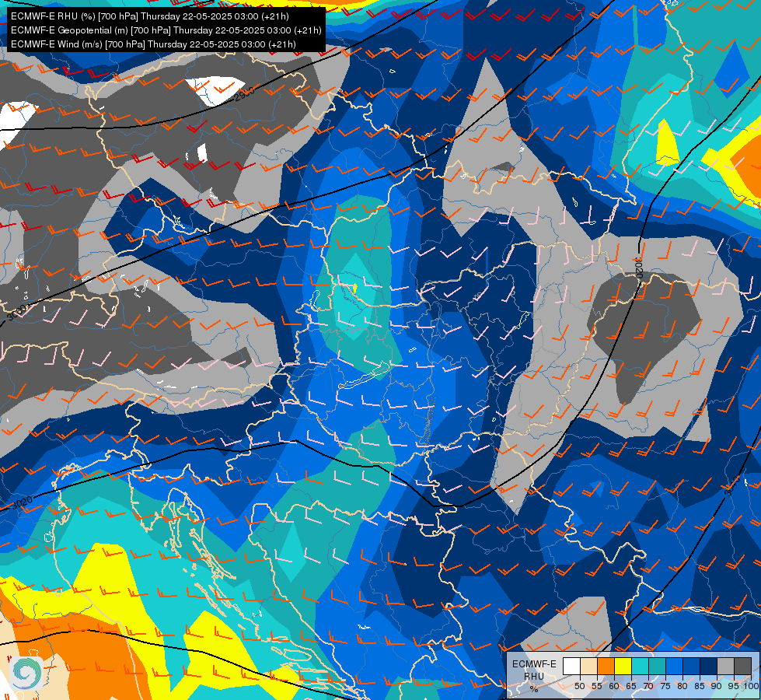Click the '50' legend tick label
The width and height of the screenshot is (761, 700).
579,686
